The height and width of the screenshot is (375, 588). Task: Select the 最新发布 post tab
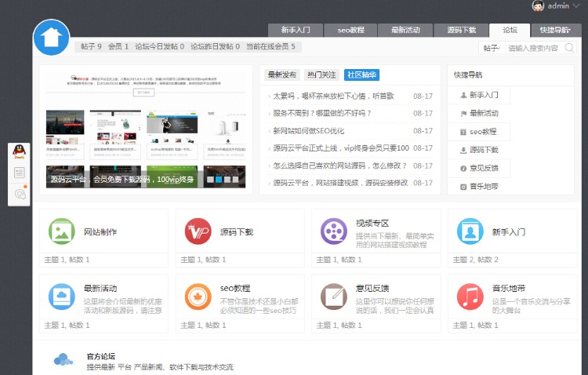[x=282, y=75]
